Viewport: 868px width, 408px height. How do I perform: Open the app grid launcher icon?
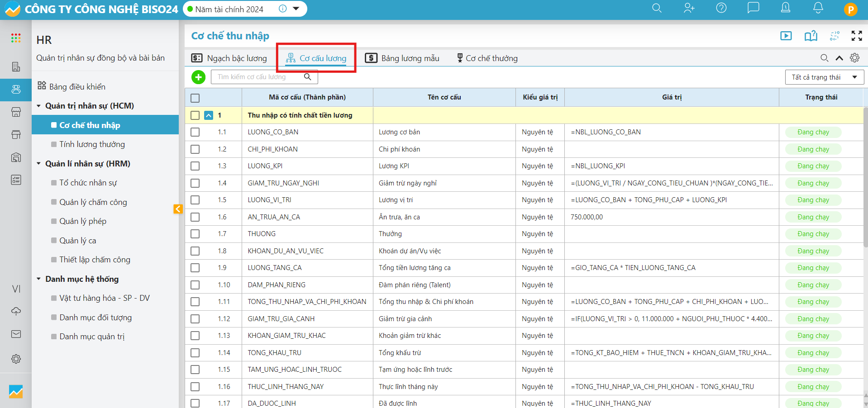point(16,38)
